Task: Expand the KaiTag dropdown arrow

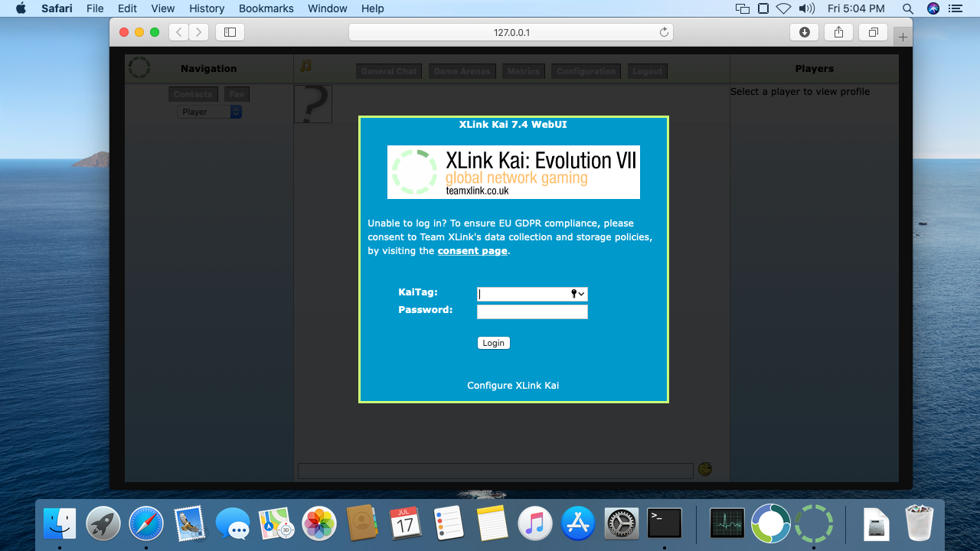Action: pos(582,294)
